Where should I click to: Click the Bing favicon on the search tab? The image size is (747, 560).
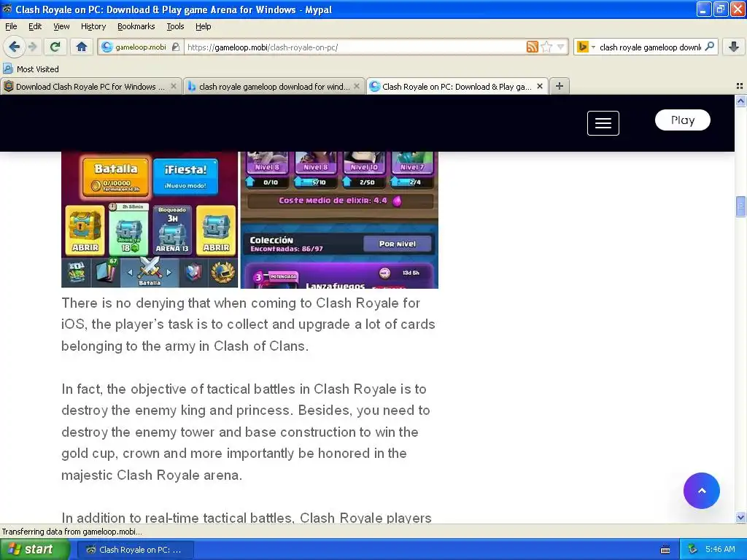pyautogui.click(x=192, y=86)
